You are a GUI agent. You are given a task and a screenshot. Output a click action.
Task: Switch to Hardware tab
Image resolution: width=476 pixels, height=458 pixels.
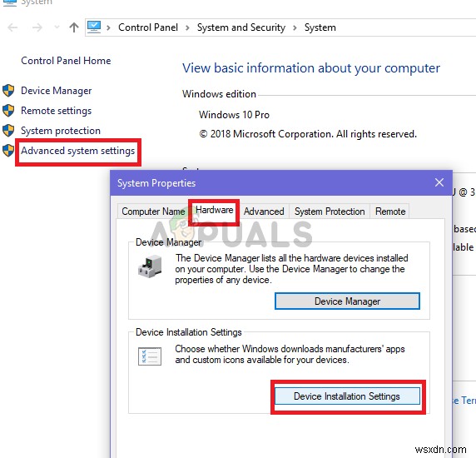pyautogui.click(x=215, y=210)
